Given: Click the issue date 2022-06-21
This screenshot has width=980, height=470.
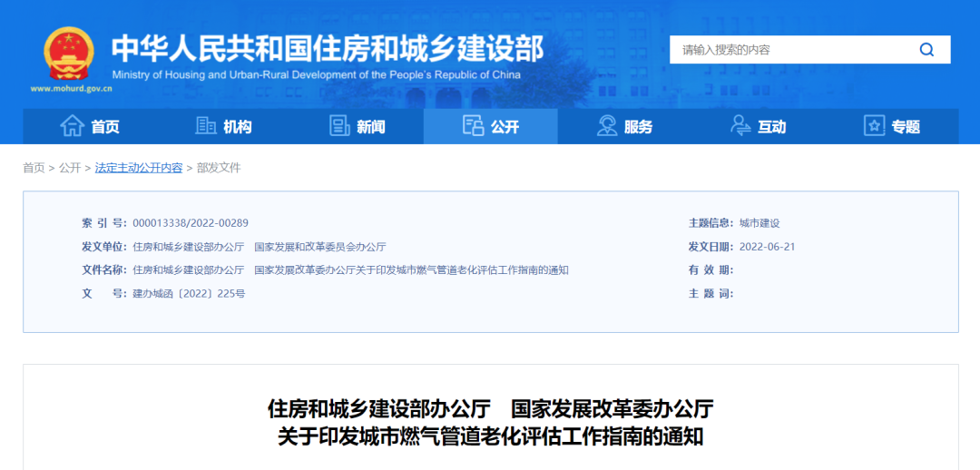Looking at the screenshot, I should [767, 246].
